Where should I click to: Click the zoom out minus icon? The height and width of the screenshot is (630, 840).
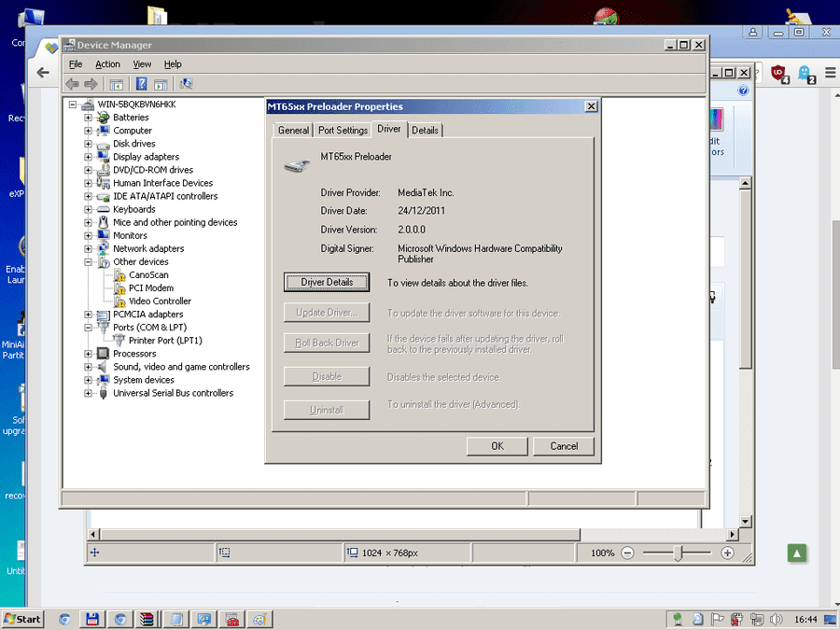(627, 553)
